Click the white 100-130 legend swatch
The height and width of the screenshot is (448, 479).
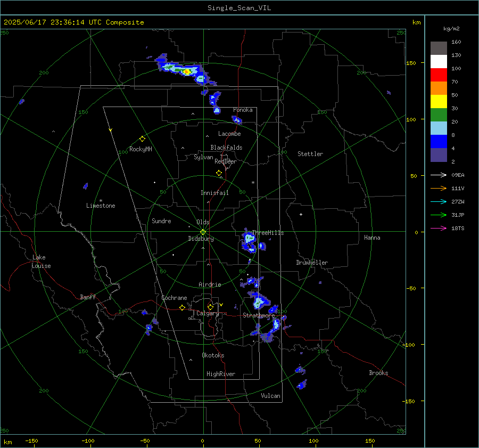tap(439, 62)
